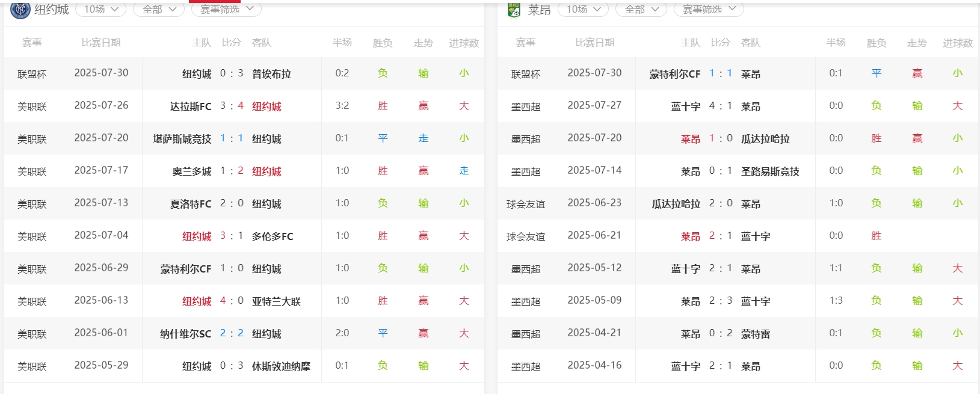Open 赛事筛选 dropdown in the 莱昂 panel
The height and width of the screenshot is (394, 980).
[x=709, y=10]
